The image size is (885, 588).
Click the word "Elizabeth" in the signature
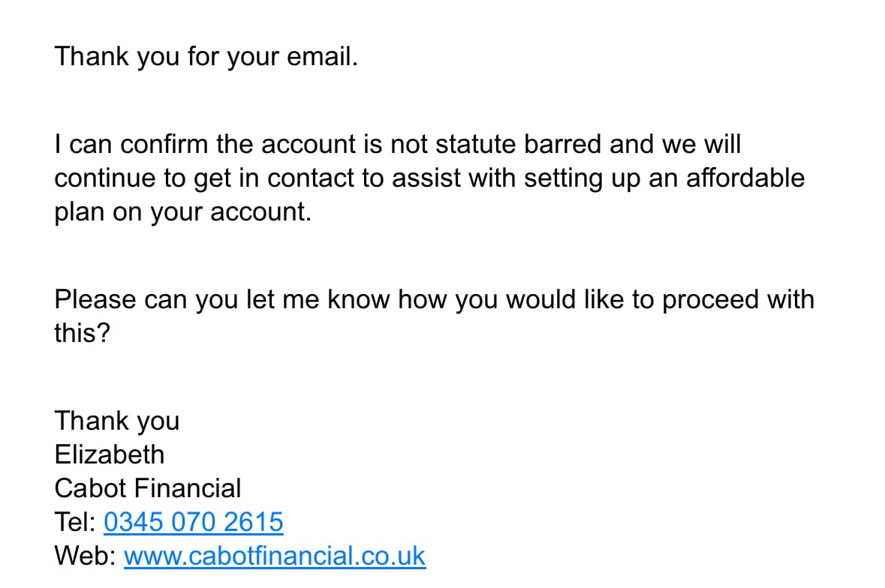[109, 454]
